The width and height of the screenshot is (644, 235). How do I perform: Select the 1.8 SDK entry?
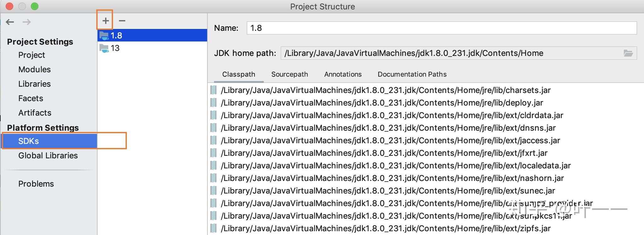click(x=152, y=36)
